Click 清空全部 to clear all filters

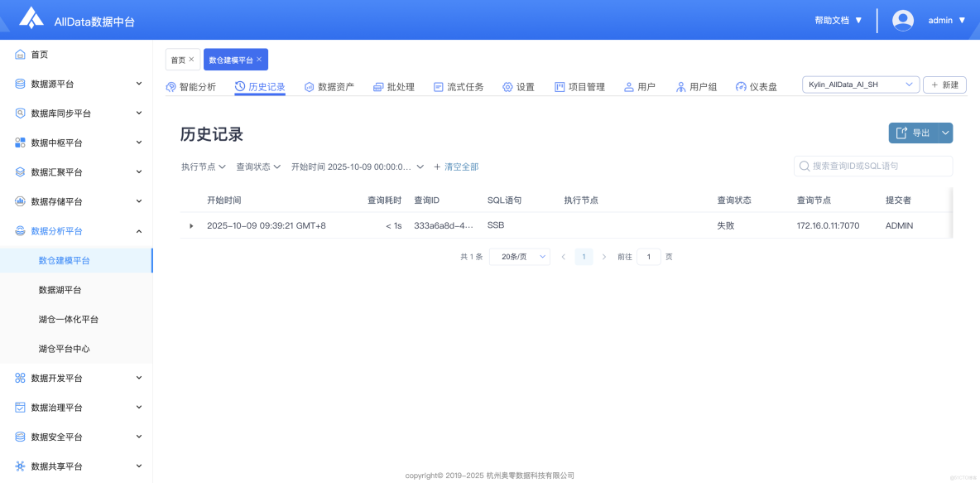(x=462, y=166)
